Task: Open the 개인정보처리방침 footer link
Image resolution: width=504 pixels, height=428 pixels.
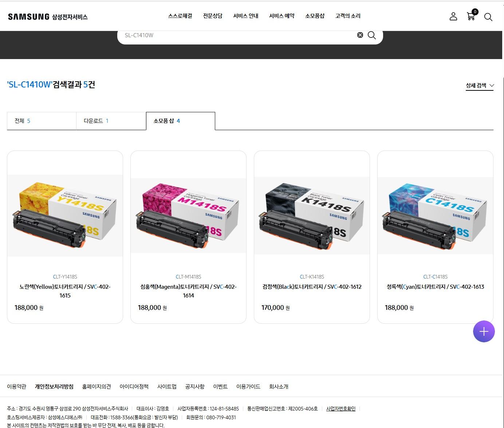Action: pos(54,386)
